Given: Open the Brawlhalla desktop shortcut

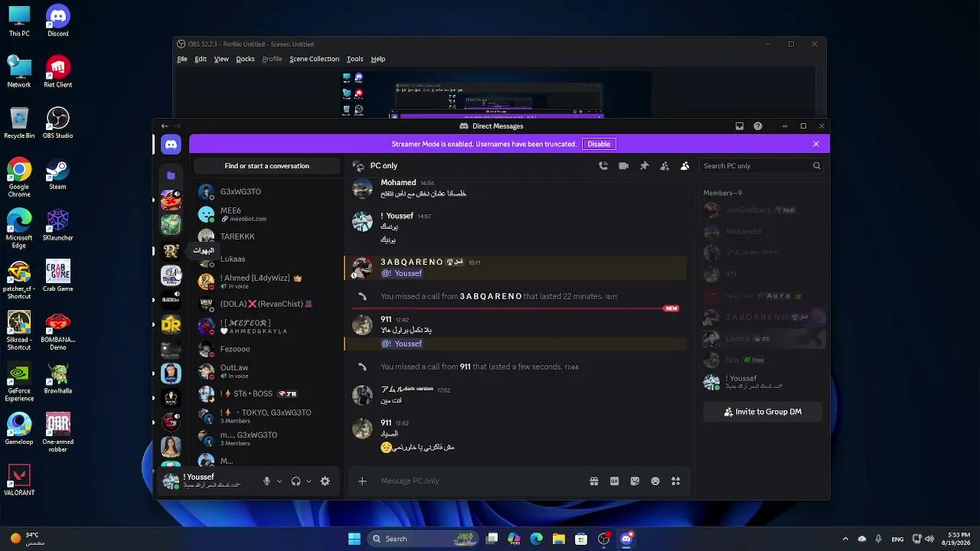Looking at the screenshot, I should pyautogui.click(x=57, y=378).
